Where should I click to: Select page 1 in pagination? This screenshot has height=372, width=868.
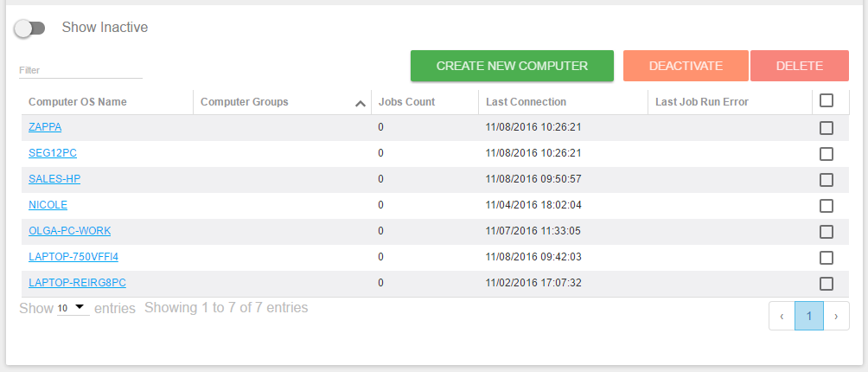point(809,316)
